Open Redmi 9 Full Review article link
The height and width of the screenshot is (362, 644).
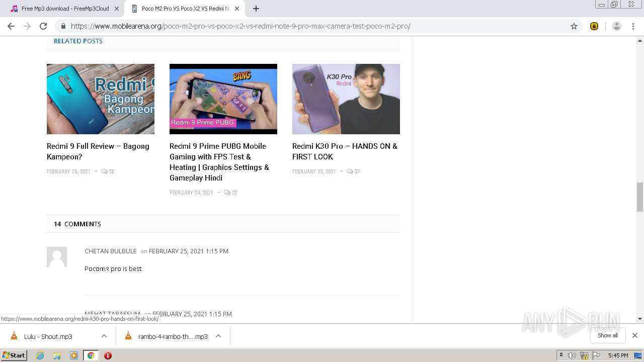[98, 151]
